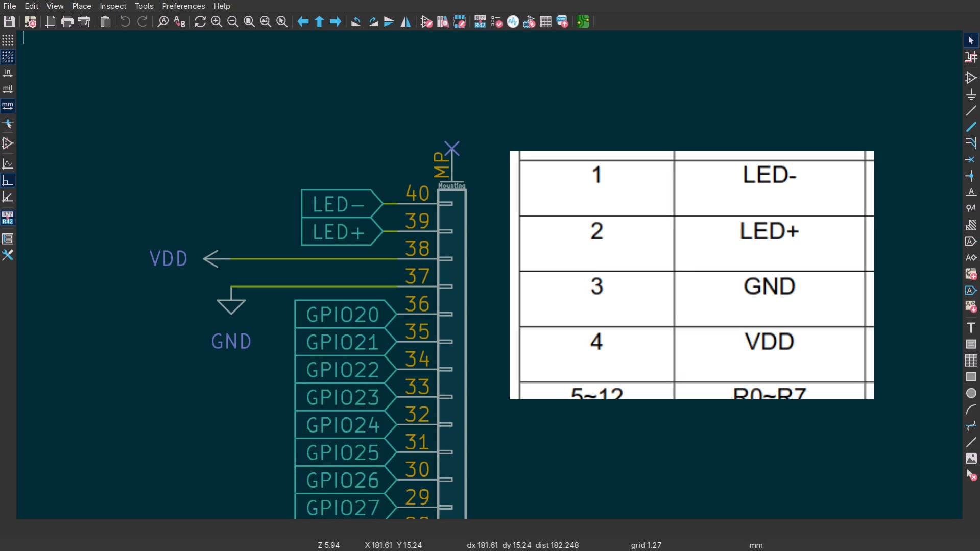
Task: Switch units to mils
Action: pos(8,89)
